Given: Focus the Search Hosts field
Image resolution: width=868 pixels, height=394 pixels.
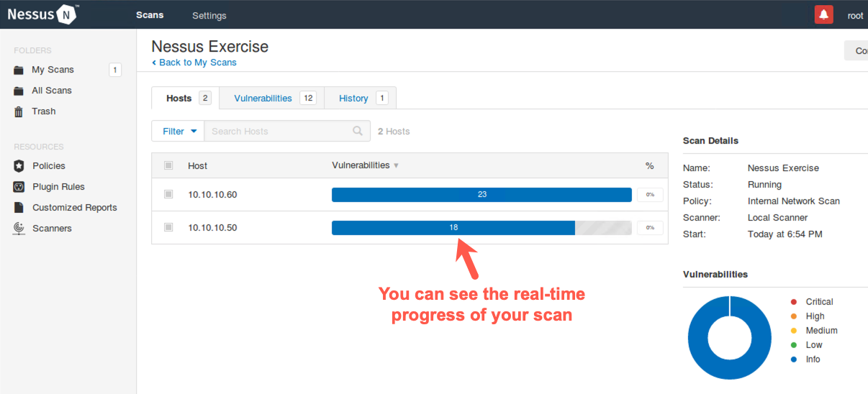Looking at the screenshot, I should [x=287, y=131].
